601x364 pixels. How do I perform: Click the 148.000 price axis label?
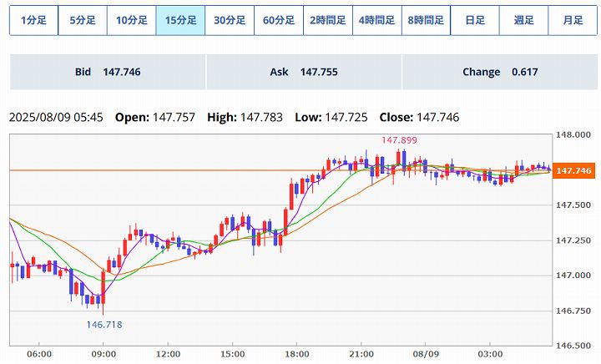tap(573, 135)
